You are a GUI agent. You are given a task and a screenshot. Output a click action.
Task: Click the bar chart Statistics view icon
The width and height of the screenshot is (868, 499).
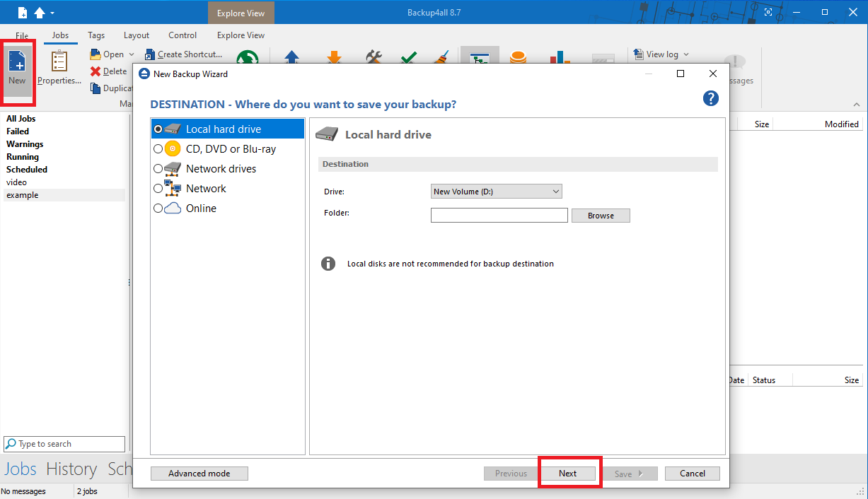[560, 57]
